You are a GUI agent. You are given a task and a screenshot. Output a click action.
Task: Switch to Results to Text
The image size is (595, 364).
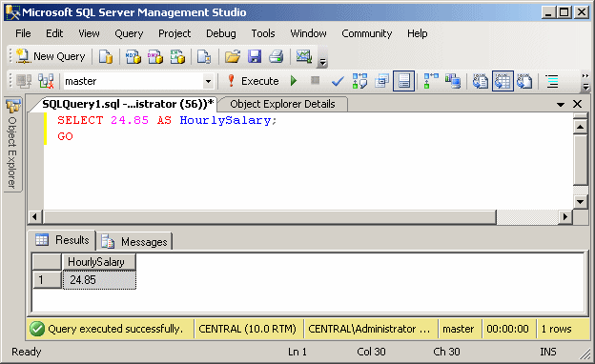click(481, 81)
